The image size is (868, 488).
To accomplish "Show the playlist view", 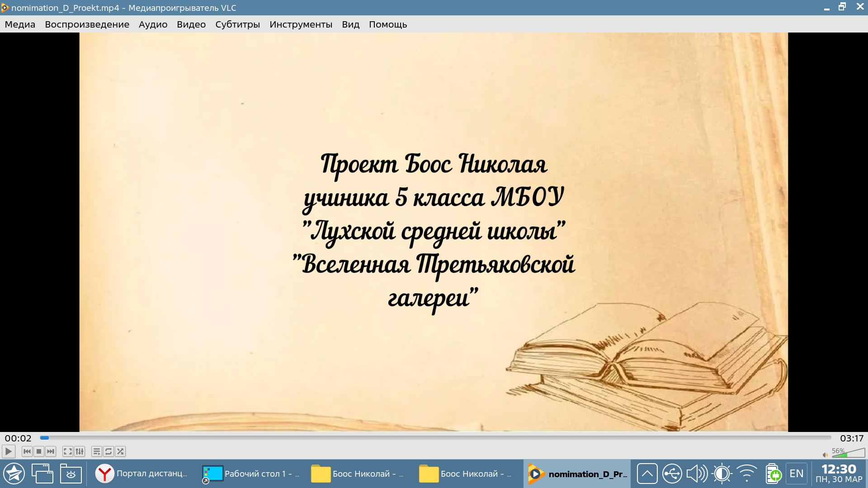I will click(97, 451).
